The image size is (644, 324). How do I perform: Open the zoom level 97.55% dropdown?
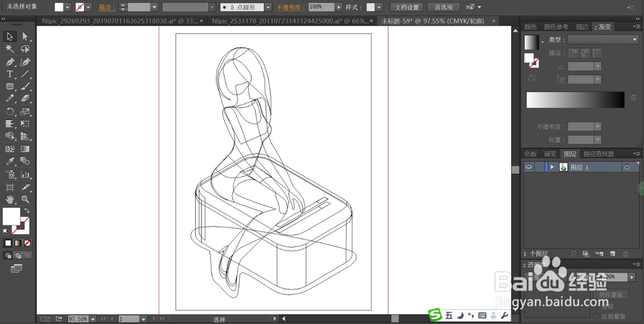[93, 319]
